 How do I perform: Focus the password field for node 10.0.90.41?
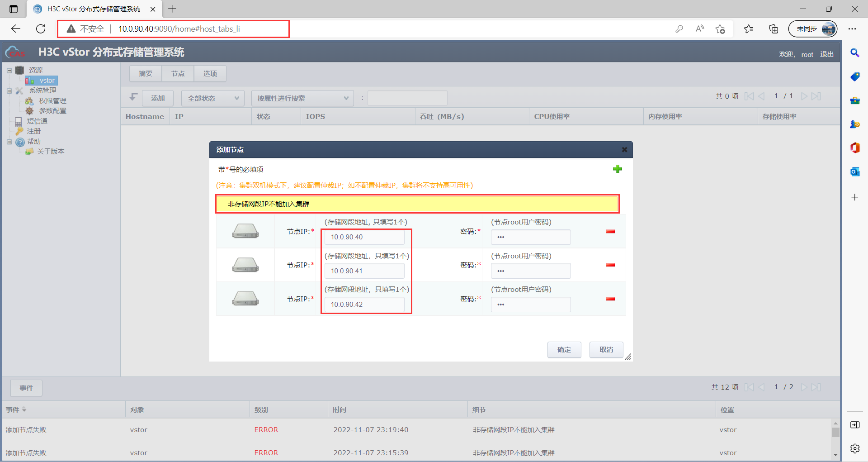[531, 271]
